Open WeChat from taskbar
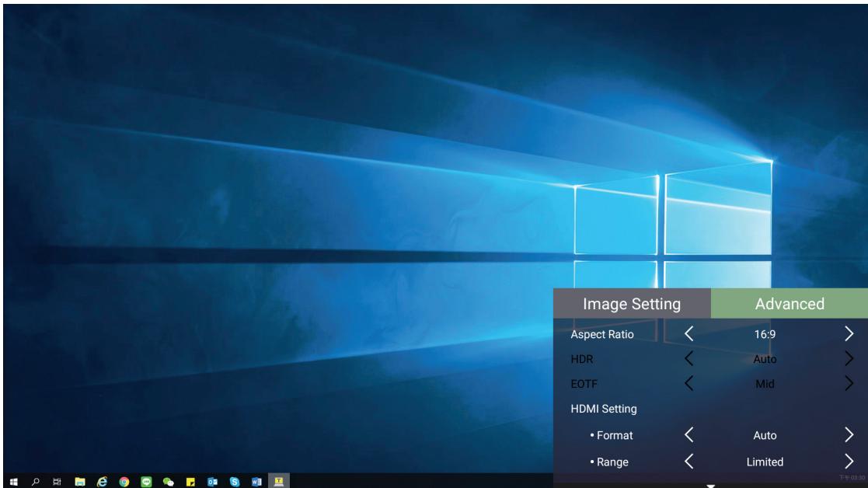This screenshot has height=488, width=868. point(169,482)
